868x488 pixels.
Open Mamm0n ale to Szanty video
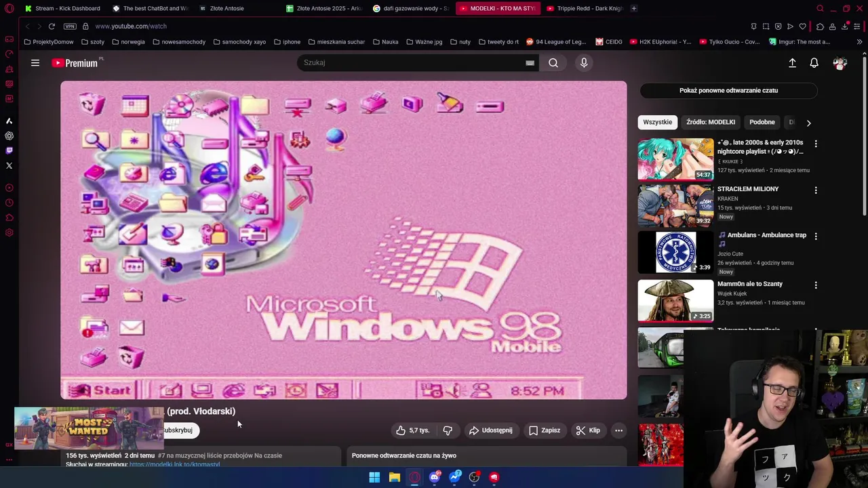pyautogui.click(x=749, y=284)
